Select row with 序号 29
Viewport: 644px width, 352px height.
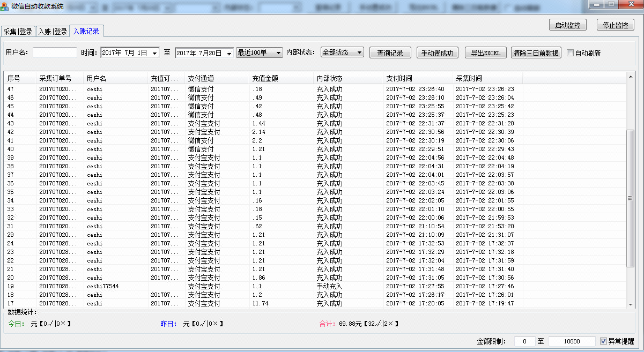click(x=315, y=235)
